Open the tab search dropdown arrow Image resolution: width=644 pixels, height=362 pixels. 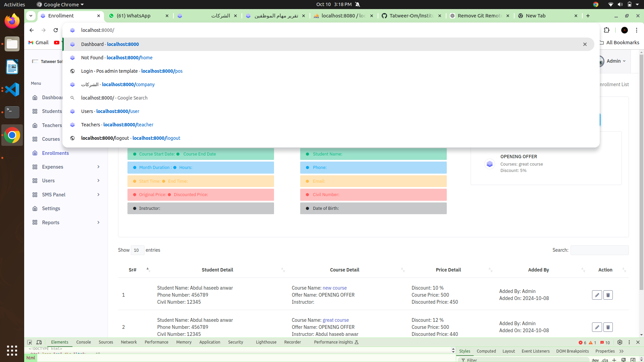pos(31,16)
